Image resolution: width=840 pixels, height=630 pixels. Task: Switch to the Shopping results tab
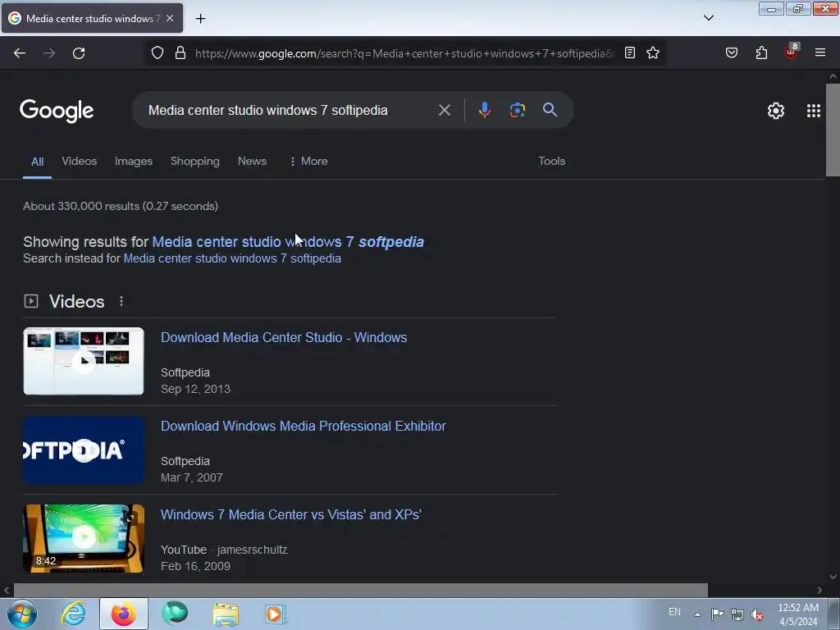click(x=195, y=162)
